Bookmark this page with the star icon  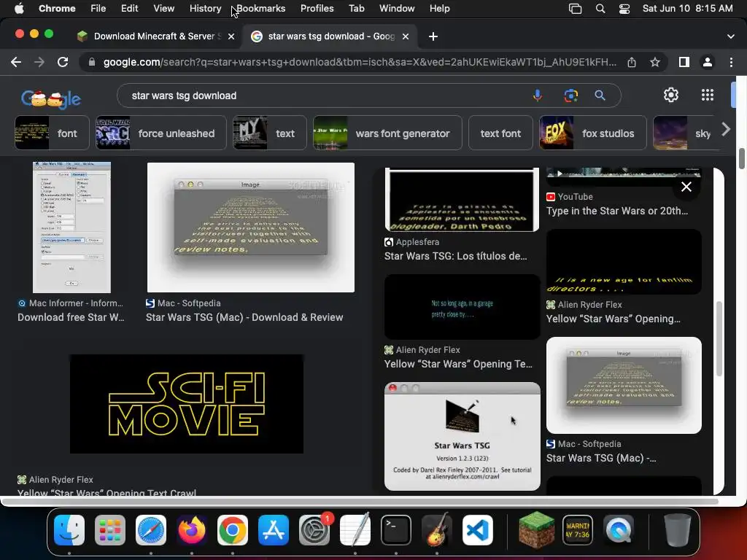pyautogui.click(x=655, y=62)
